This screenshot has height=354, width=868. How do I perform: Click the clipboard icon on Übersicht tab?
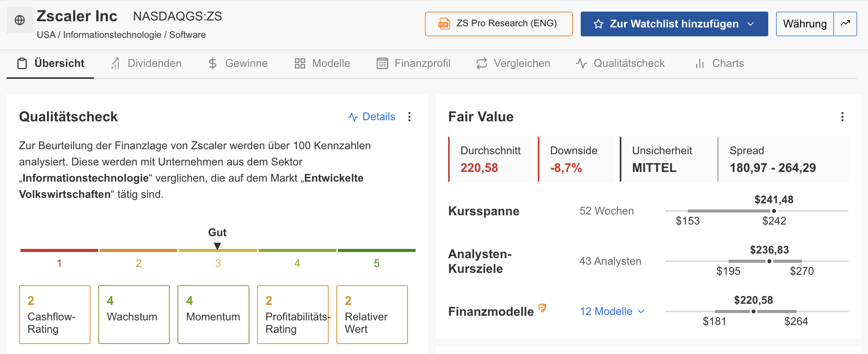22,63
